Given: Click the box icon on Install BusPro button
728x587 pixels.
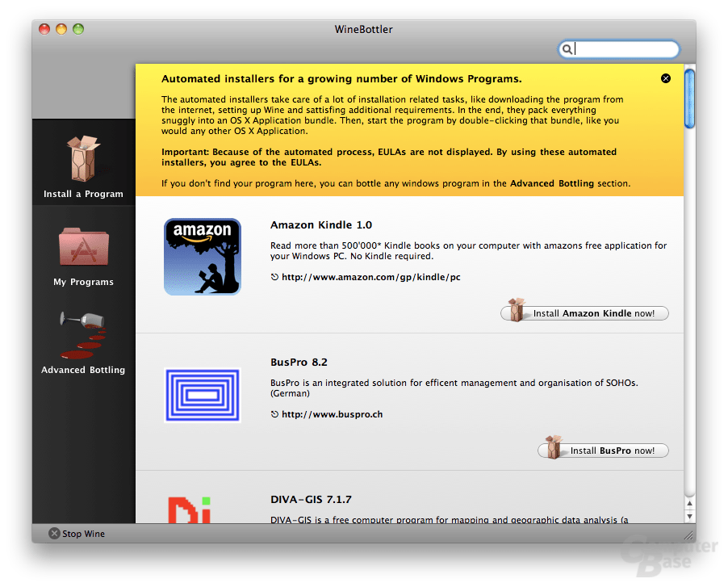Looking at the screenshot, I should (553, 447).
